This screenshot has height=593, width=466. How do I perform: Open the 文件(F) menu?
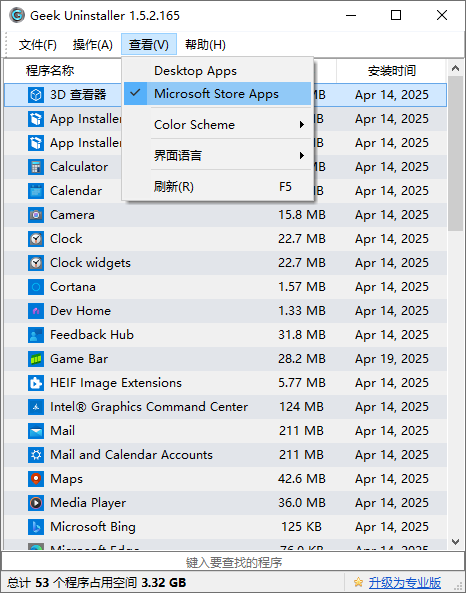38,45
